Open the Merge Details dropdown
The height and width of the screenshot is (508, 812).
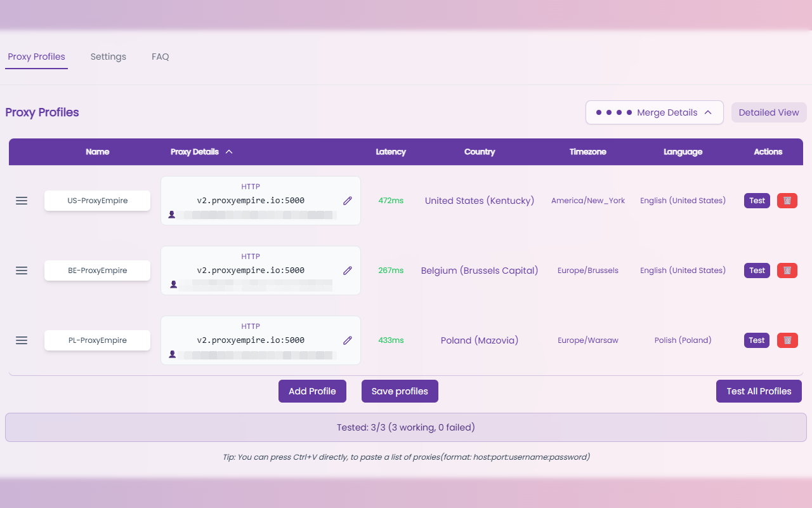pos(655,112)
